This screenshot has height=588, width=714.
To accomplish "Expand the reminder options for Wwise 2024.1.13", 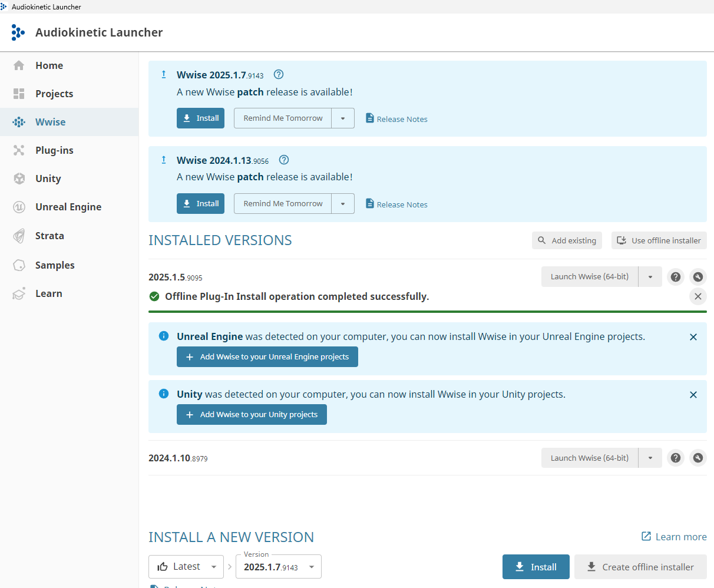I will click(343, 203).
